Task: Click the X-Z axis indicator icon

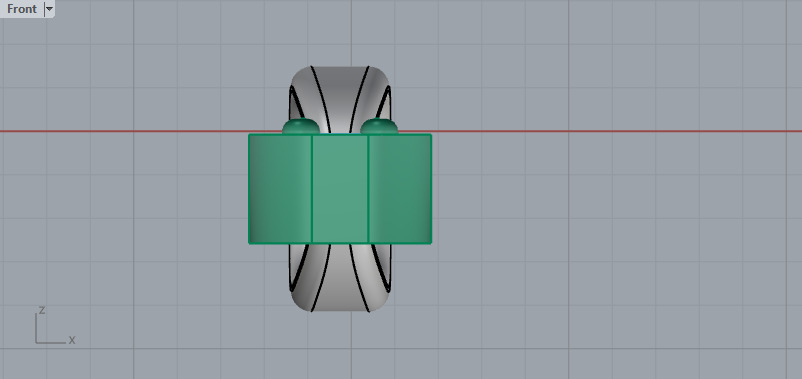Action: [55, 325]
